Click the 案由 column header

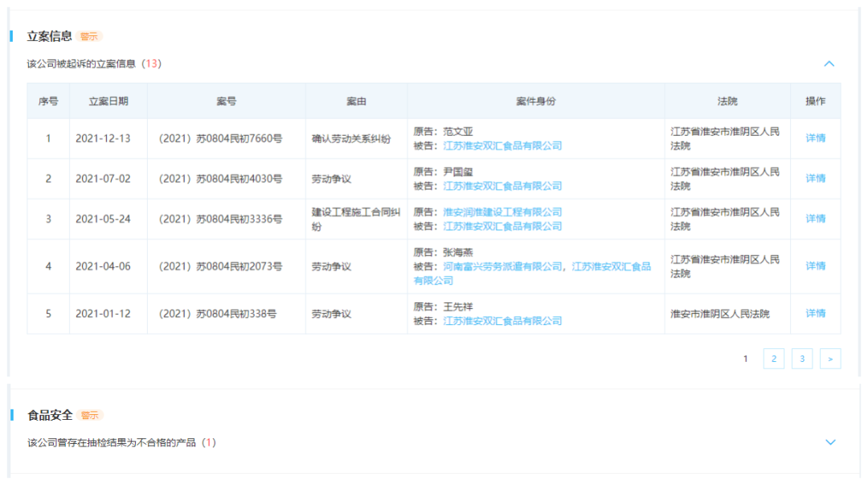point(357,101)
